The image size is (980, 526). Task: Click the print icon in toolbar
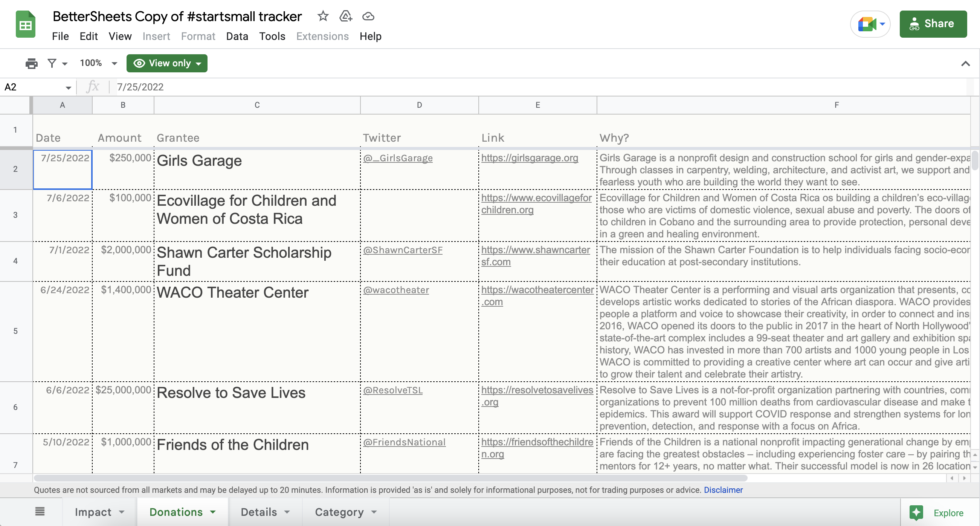coord(31,63)
